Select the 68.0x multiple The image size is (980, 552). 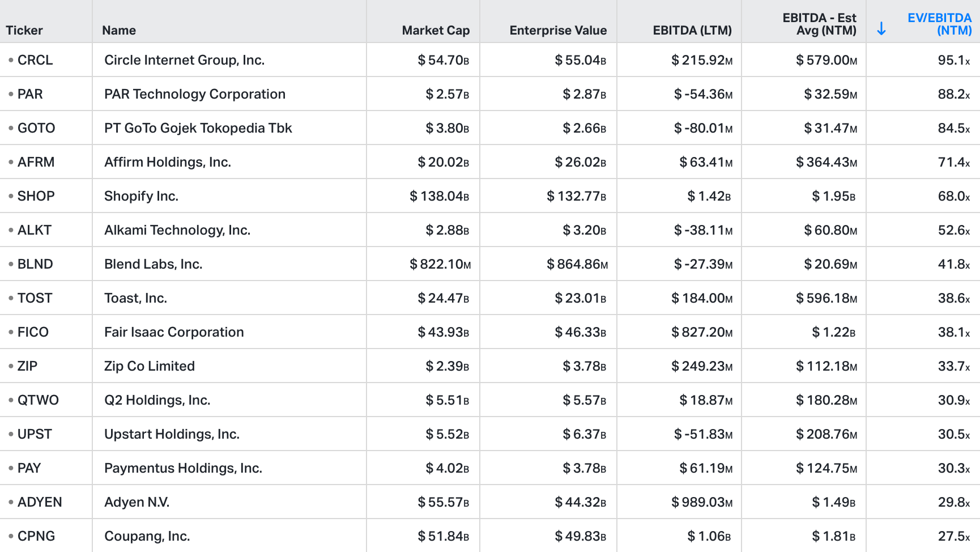click(954, 196)
